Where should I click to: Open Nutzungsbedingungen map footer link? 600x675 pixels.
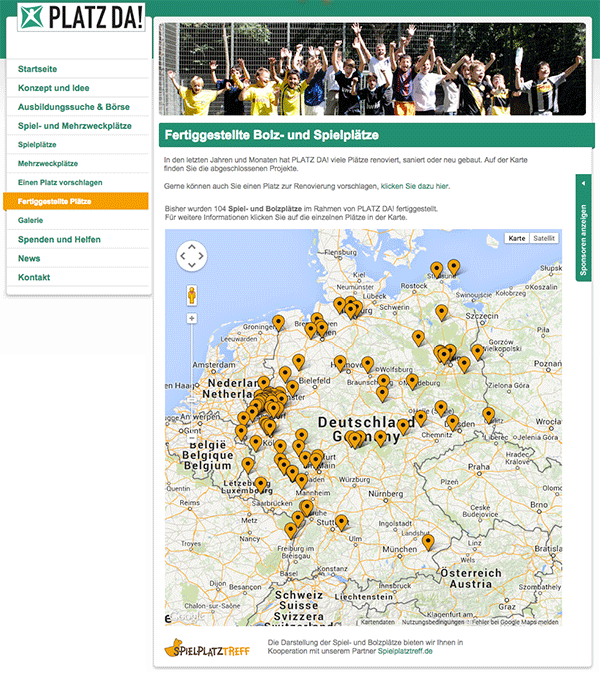point(433,622)
